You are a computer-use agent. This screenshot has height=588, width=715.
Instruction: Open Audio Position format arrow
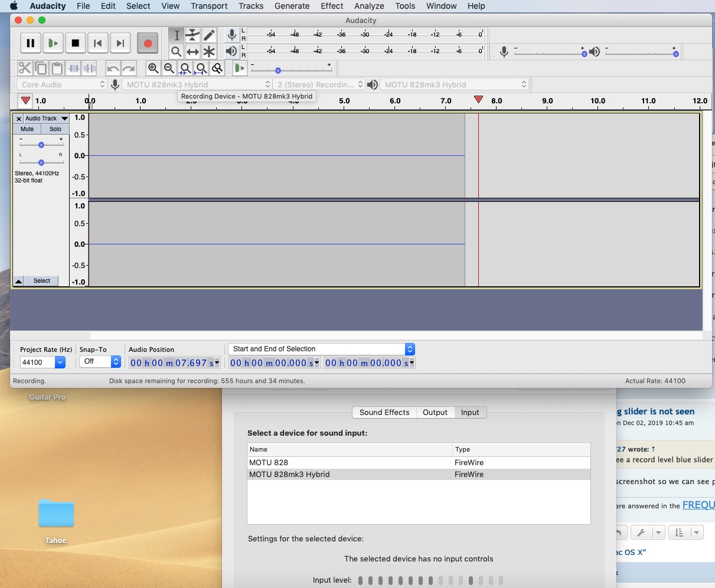point(217,362)
